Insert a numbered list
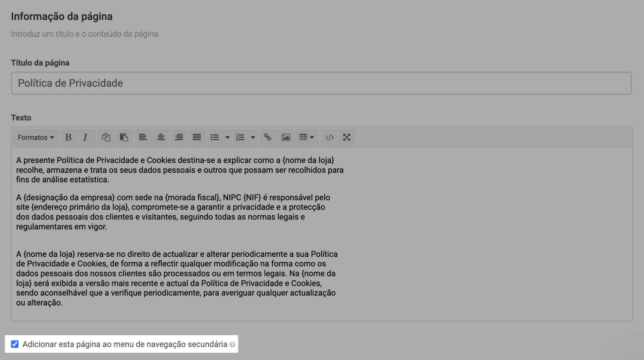The width and height of the screenshot is (644, 360). tap(240, 137)
